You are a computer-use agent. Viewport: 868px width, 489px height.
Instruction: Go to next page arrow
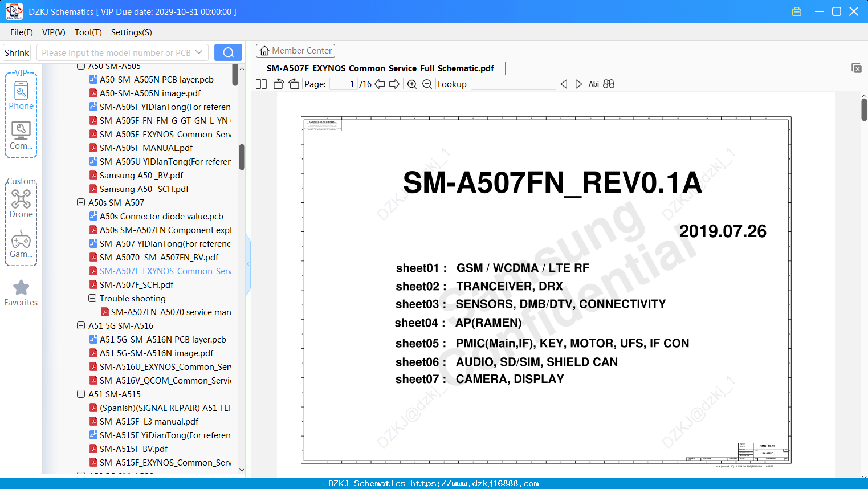[394, 84]
